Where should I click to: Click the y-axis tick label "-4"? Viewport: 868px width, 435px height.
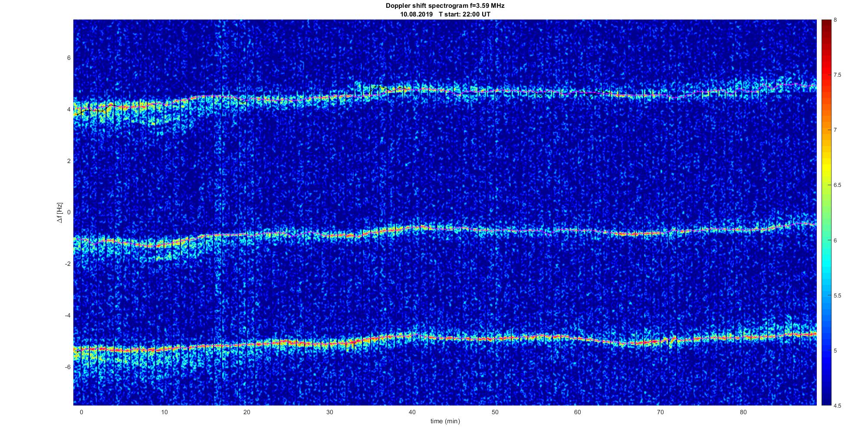tap(67, 315)
